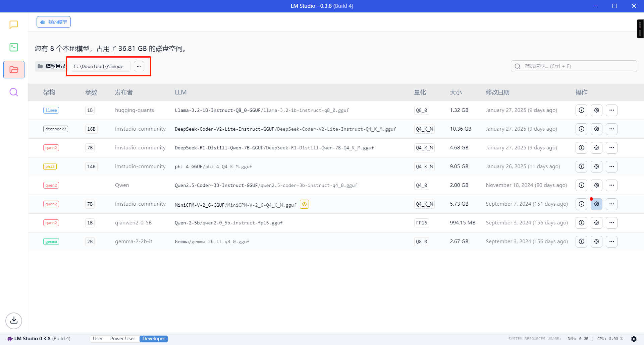Sort by 发布者 column header
644x345 pixels.
[124, 92]
